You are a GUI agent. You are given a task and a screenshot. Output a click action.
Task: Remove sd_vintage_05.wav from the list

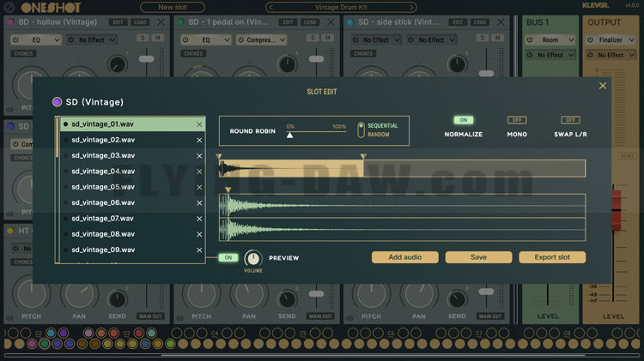[x=199, y=187]
